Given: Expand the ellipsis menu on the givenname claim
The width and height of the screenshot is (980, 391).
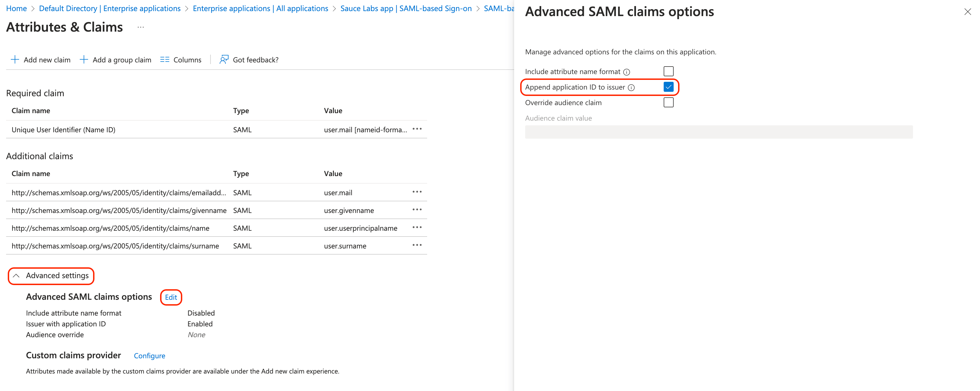Looking at the screenshot, I should coord(417,210).
